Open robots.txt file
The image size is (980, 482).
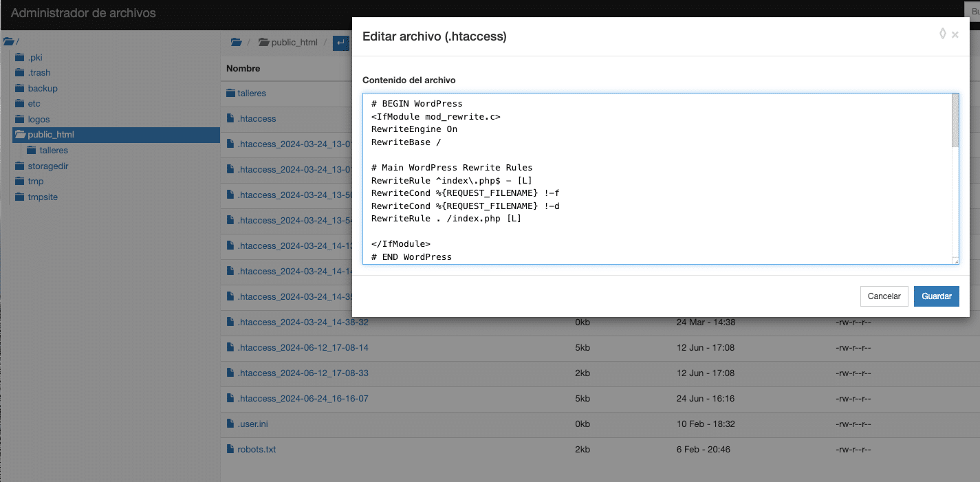[x=257, y=450]
